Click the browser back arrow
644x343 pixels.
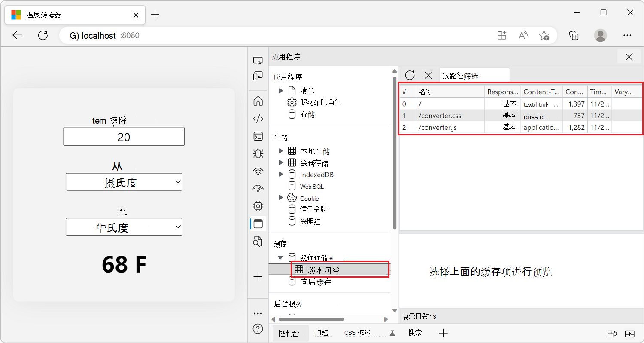[x=17, y=35]
